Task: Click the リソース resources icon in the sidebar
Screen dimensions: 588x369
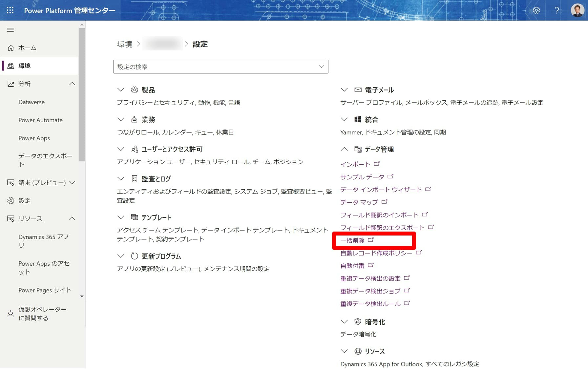Action: pos(11,218)
